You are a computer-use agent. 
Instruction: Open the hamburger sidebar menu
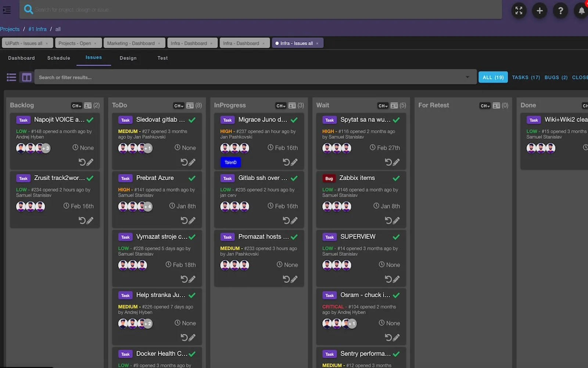click(7, 10)
